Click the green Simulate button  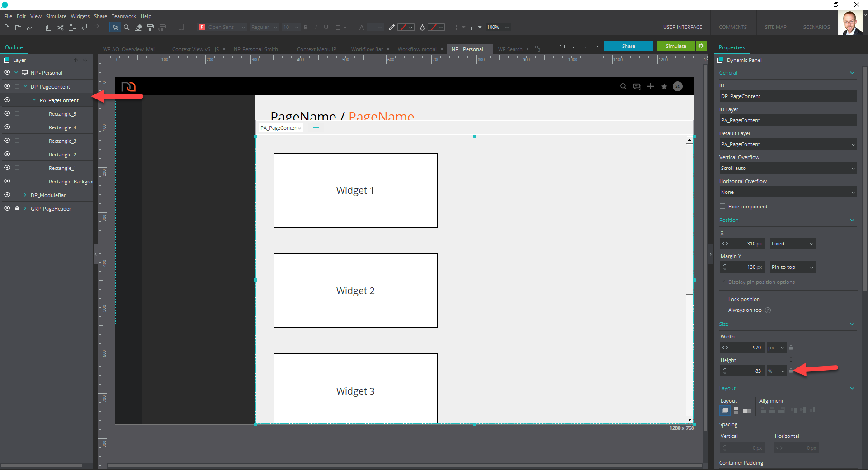[x=675, y=46]
